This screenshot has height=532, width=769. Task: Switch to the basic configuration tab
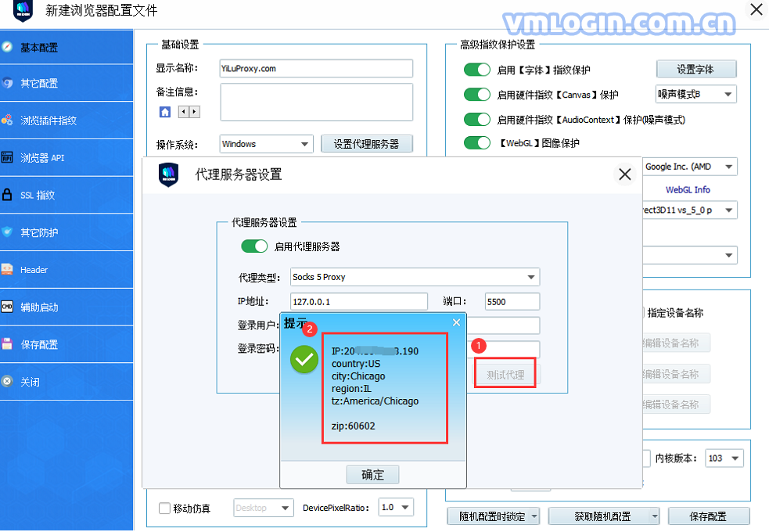(x=66, y=48)
